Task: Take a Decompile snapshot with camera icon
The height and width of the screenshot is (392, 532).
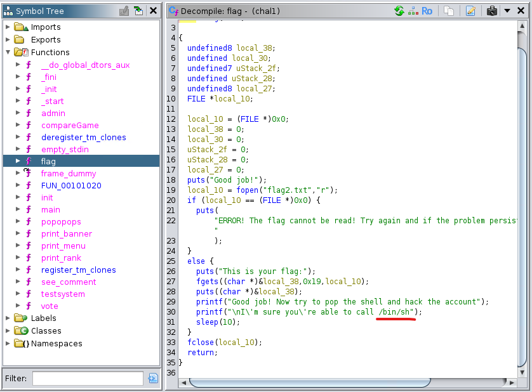Action: (491, 11)
